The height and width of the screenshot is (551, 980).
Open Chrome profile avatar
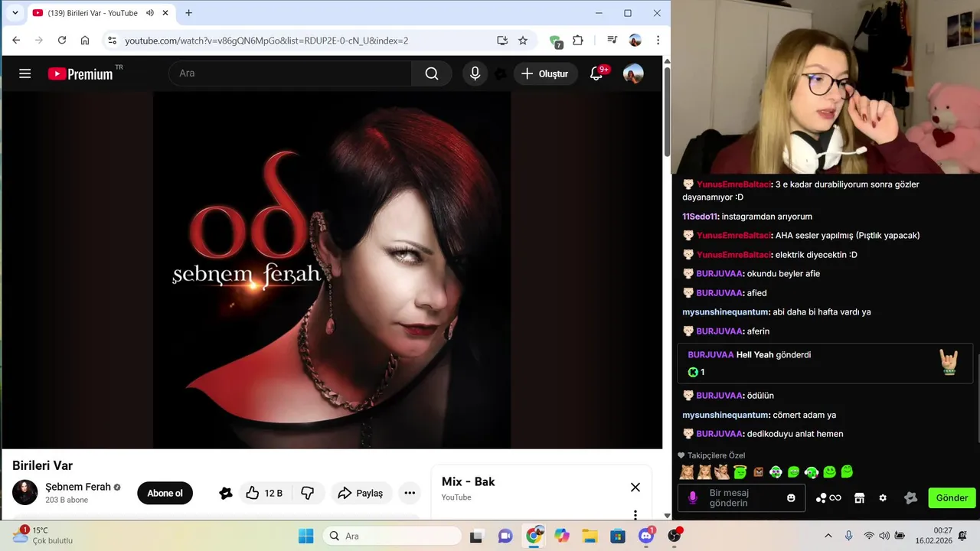click(635, 40)
